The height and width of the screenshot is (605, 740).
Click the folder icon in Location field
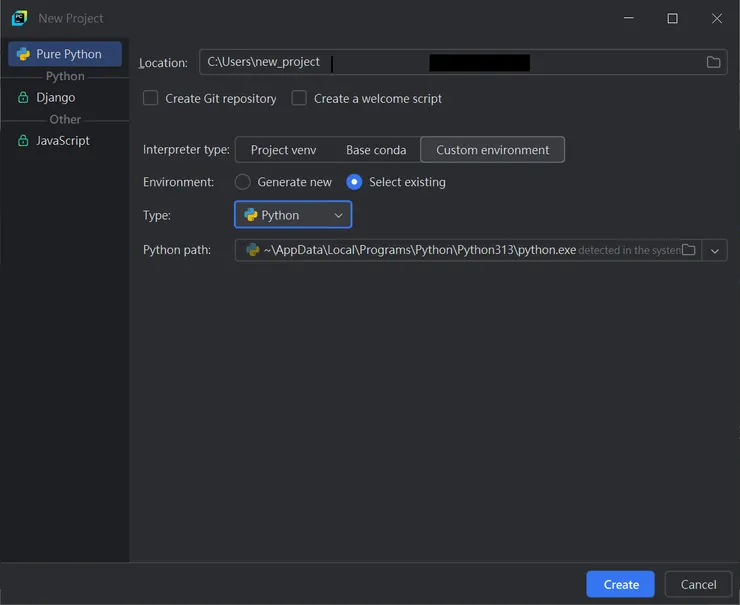click(713, 62)
